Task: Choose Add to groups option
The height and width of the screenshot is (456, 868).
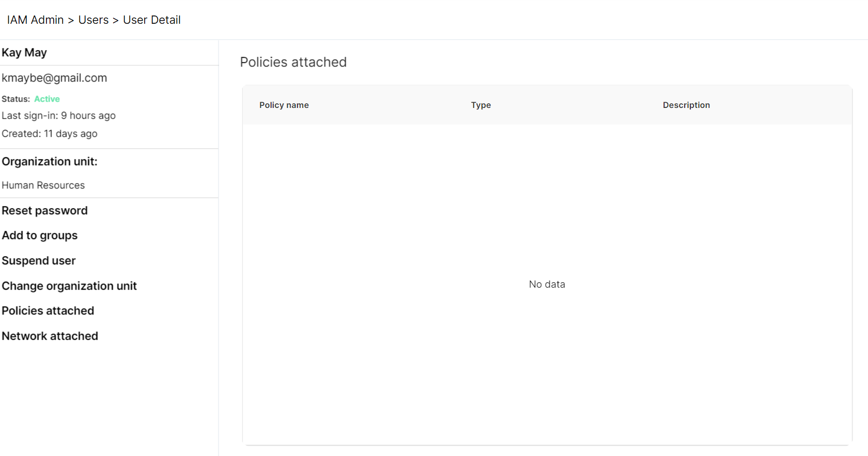Action: click(x=40, y=235)
